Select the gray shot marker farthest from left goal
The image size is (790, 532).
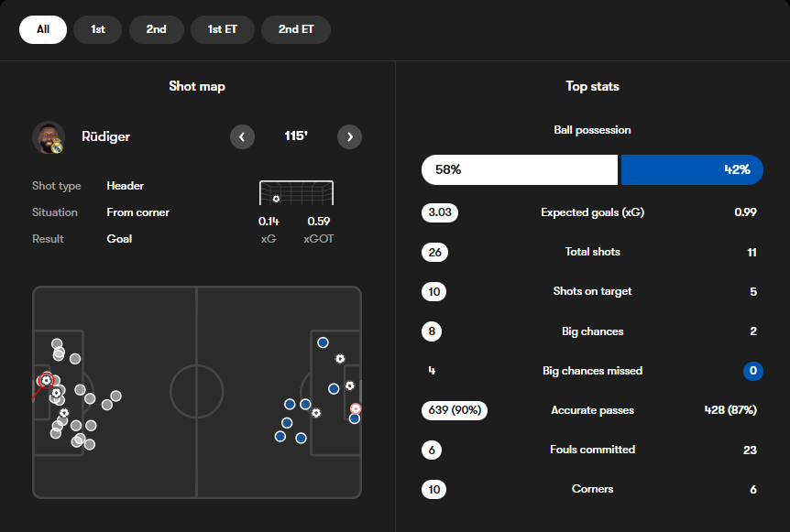pyautogui.click(x=116, y=396)
